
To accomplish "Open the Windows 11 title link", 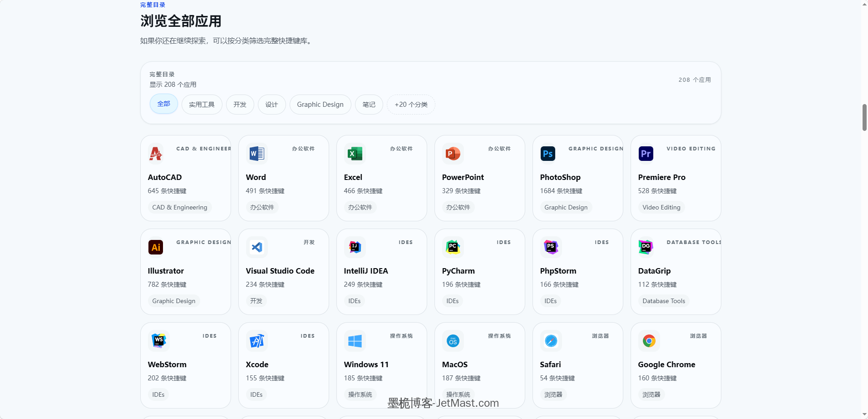I will [x=366, y=364].
